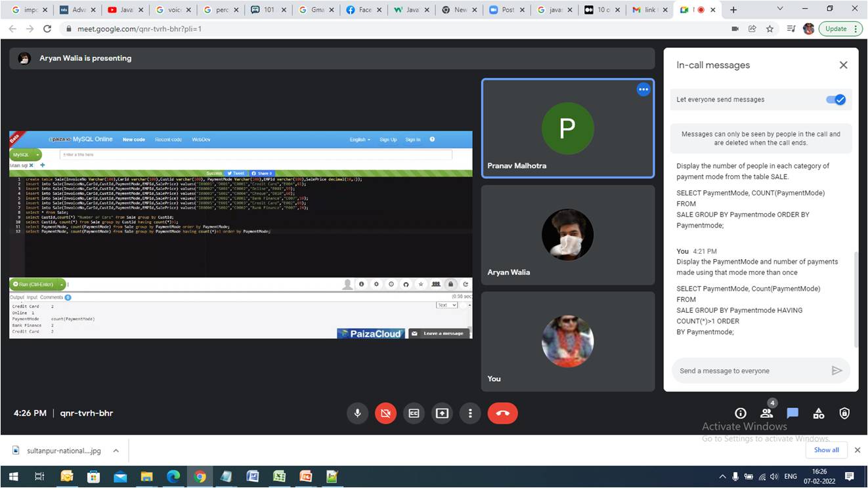
Task: Turn on captions in the meeting
Action: [x=414, y=413]
